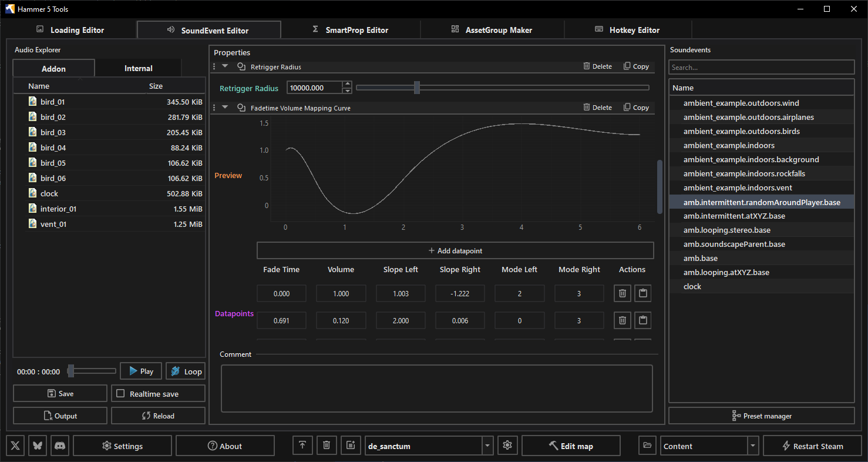868x462 pixels.
Task: Delete the datapoint with fade time 0.000
Action: click(623, 293)
